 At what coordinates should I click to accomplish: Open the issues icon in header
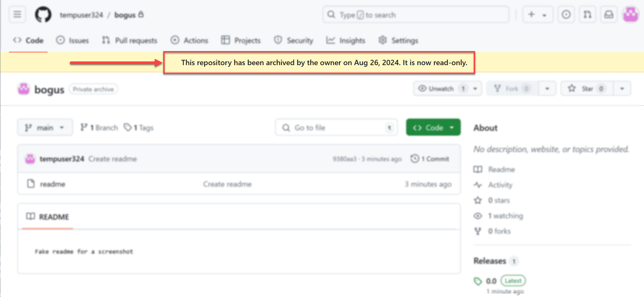pos(566,14)
